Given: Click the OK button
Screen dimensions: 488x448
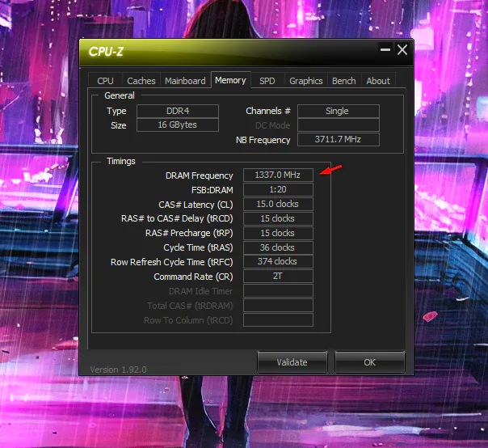Looking at the screenshot, I should pos(369,362).
